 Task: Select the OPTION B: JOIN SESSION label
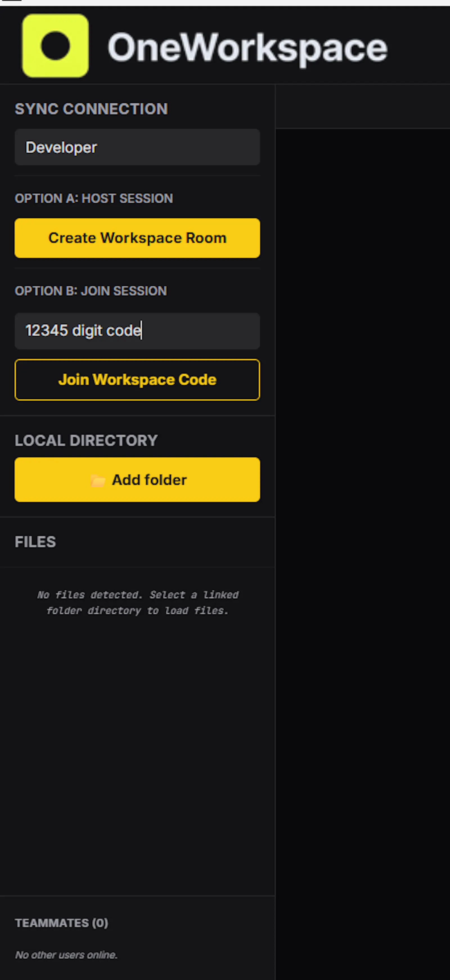91,291
